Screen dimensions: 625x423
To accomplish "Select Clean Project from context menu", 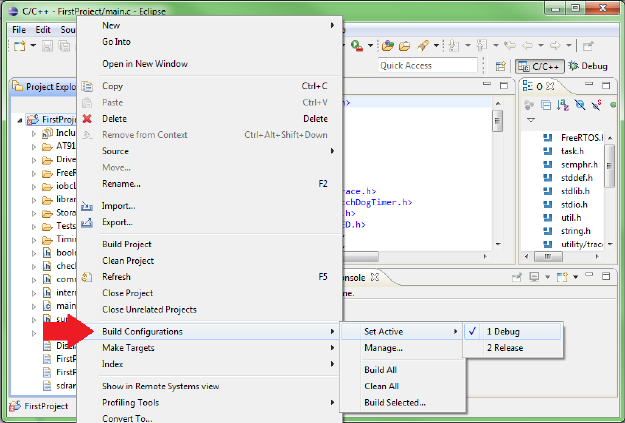I will point(210,261).
